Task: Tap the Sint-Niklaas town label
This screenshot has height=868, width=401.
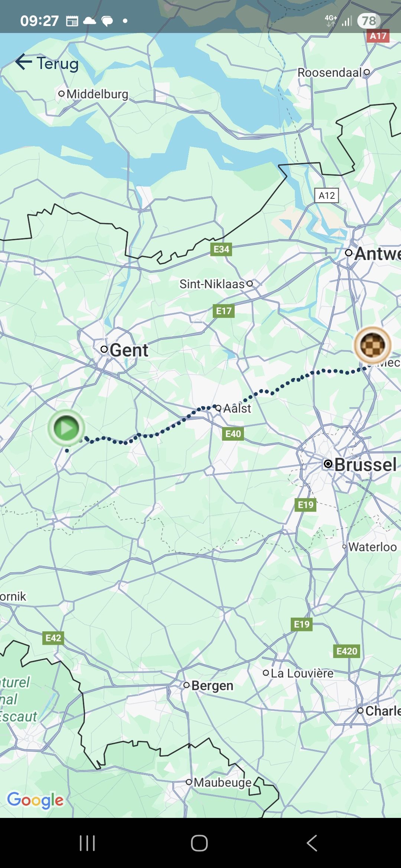Action: point(212,284)
